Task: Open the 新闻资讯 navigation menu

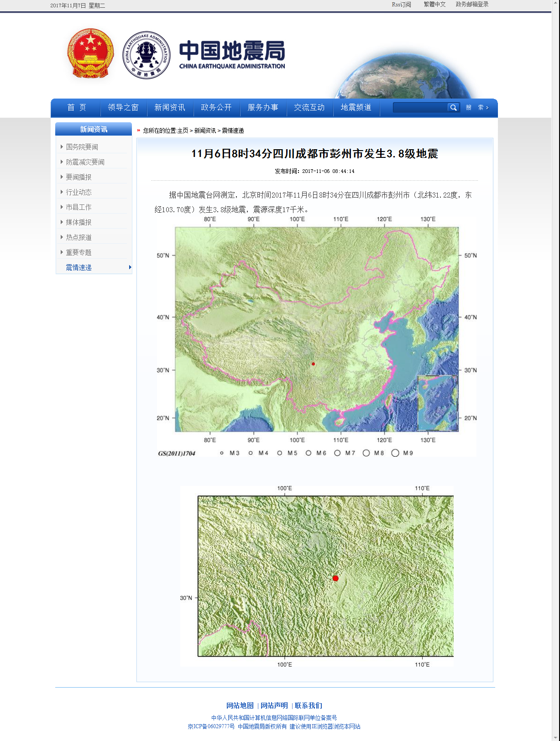Action: (x=170, y=108)
